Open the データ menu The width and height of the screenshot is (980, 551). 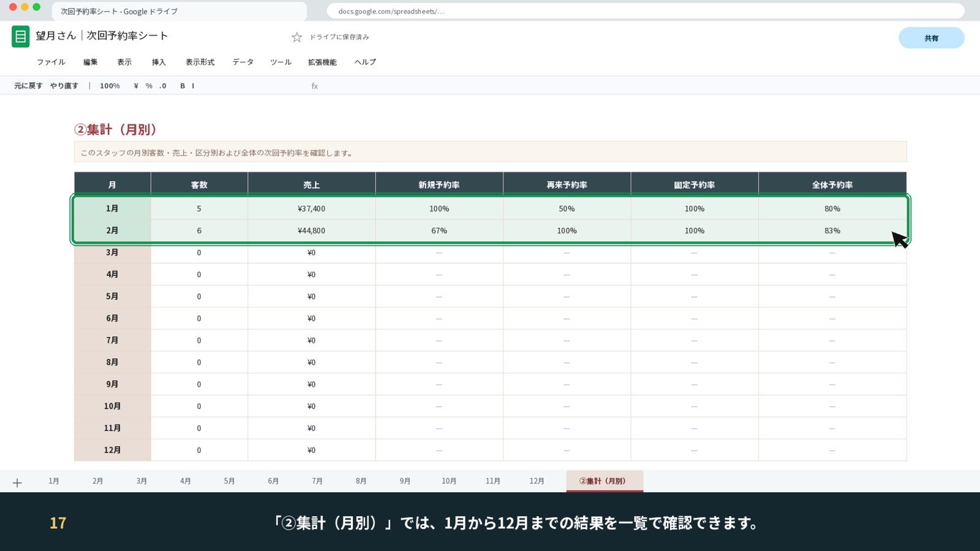tap(243, 62)
